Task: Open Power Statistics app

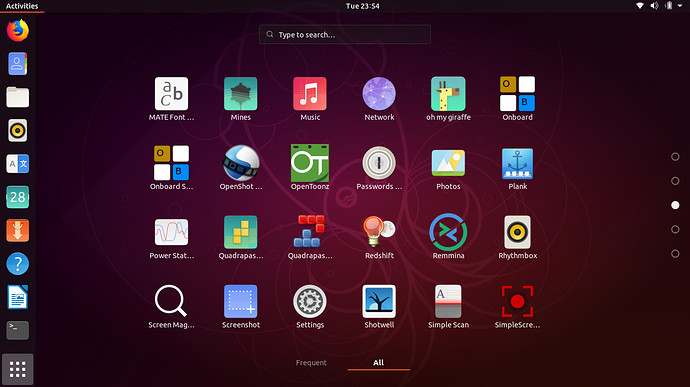Action: (171, 232)
